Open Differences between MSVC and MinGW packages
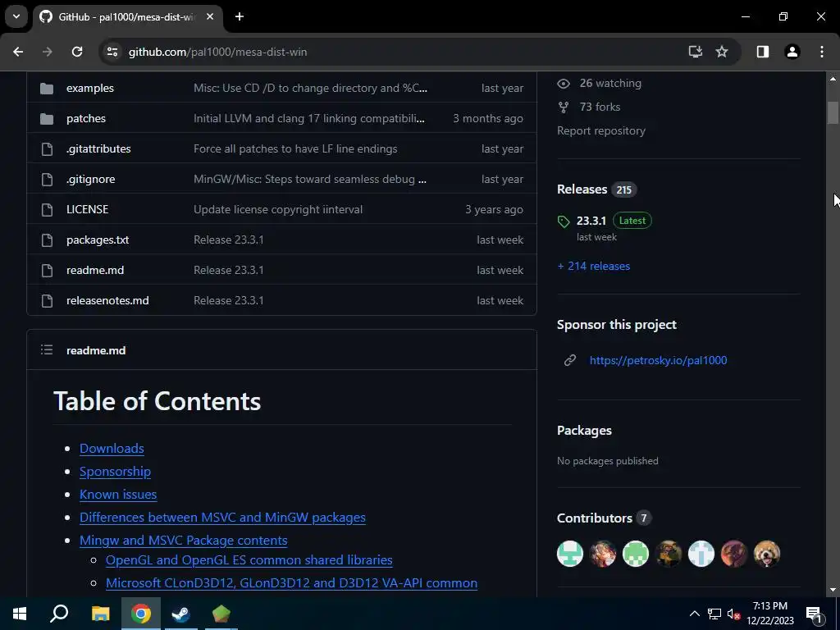 222,517
